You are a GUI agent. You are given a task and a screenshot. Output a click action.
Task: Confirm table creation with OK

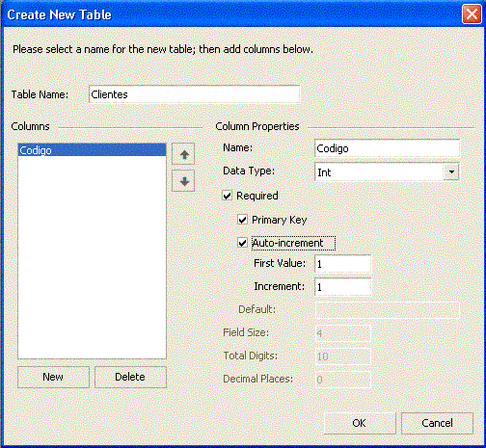tap(360, 423)
